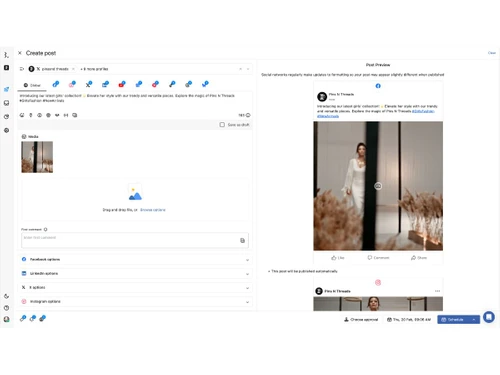Close the Create post dialog
Image resolution: width=500 pixels, height=375 pixels.
tap(20, 53)
